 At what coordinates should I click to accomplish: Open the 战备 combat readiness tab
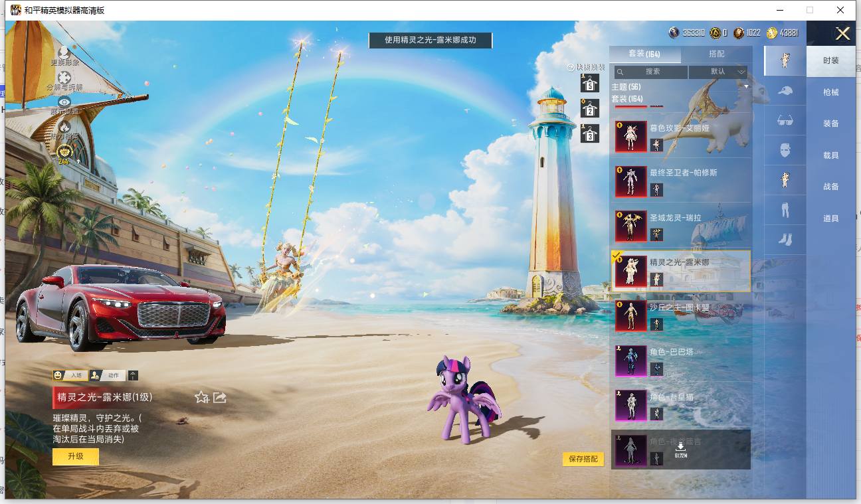point(831,187)
